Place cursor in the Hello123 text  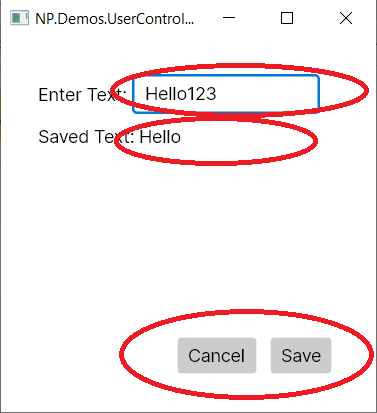pyautogui.click(x=181, y=94)
